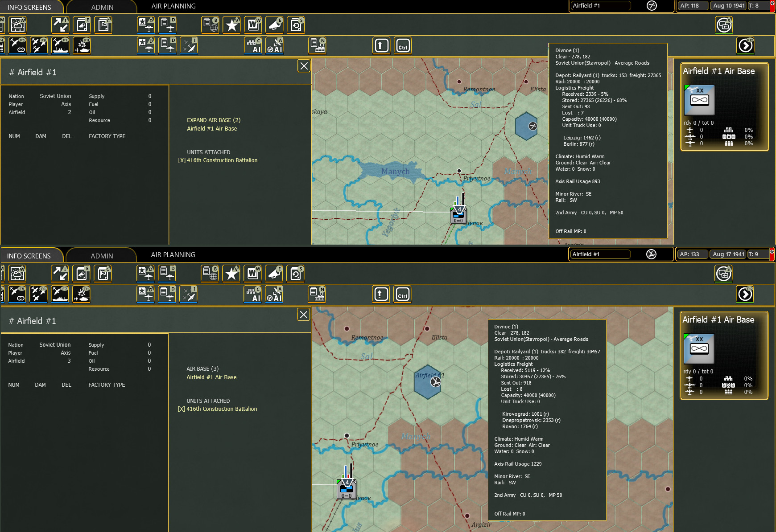Click the diagonal arrows icon in the Aug 17 screen
Viewport: 776px width, 532px height.
60,274
